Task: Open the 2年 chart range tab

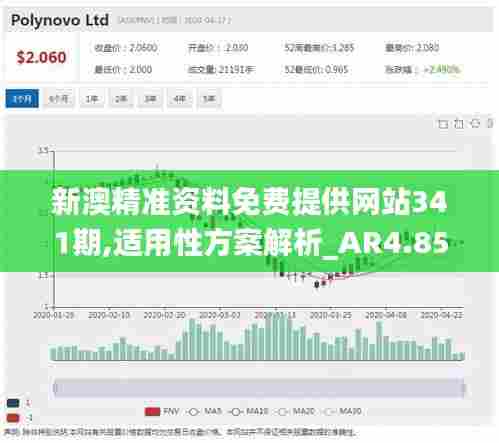Action: tap(121, 99)
